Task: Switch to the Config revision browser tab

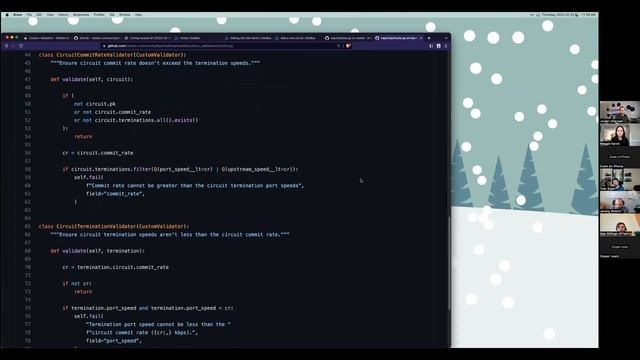Action: coord(147,38)
